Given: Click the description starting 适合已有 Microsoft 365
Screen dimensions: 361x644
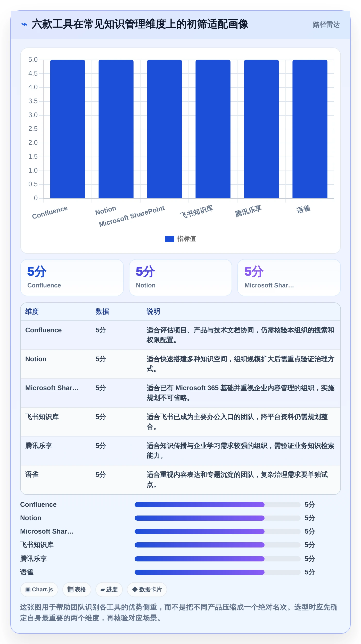Looking at the screenshot, I should coord(240,393).
